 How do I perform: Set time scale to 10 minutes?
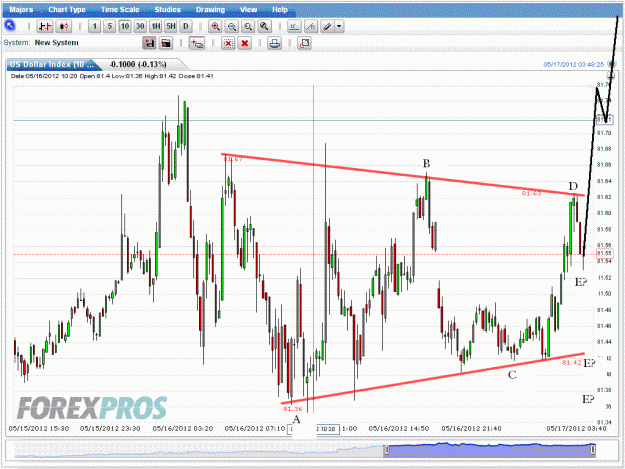pyautogui.click(x=125, y=26)
